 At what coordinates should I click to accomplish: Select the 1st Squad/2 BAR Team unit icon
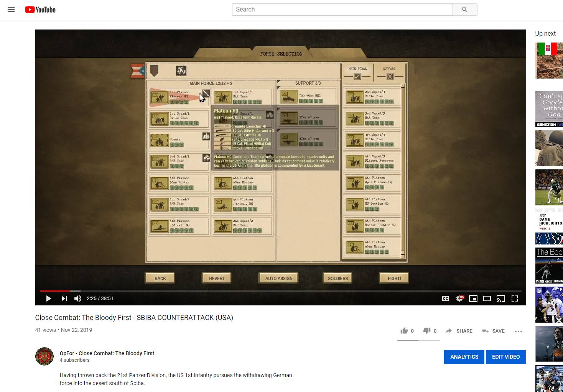160,205
